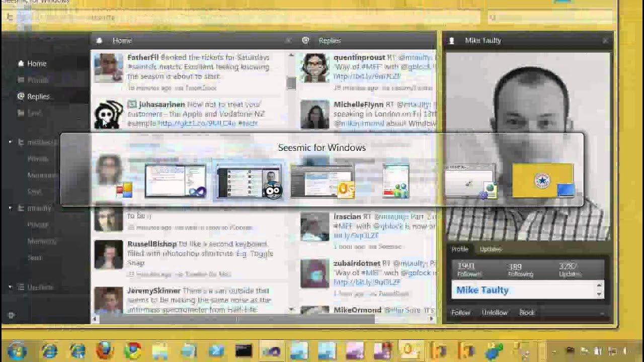Open zubairdotnet's avatar in Replies
This screenshot has height=362, width=644.
click(x=315, y=273)
